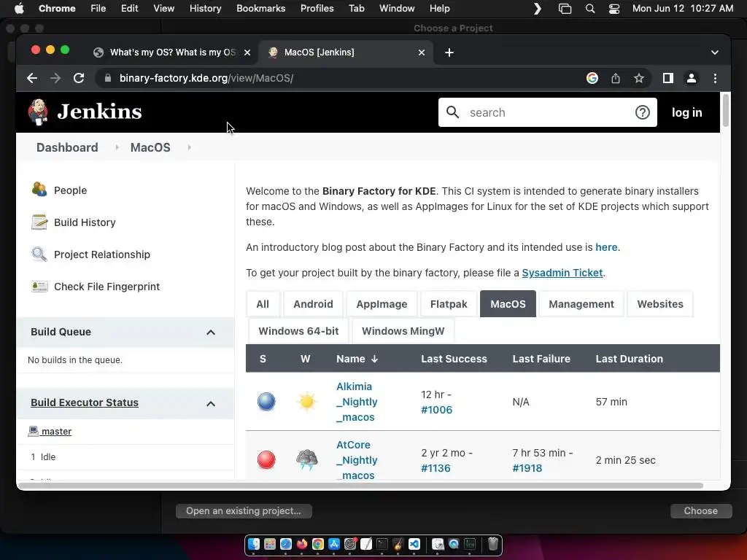The height and width of the screenshot is (560, 747).
Task: Click the share page icon
Action: point(616,78)
